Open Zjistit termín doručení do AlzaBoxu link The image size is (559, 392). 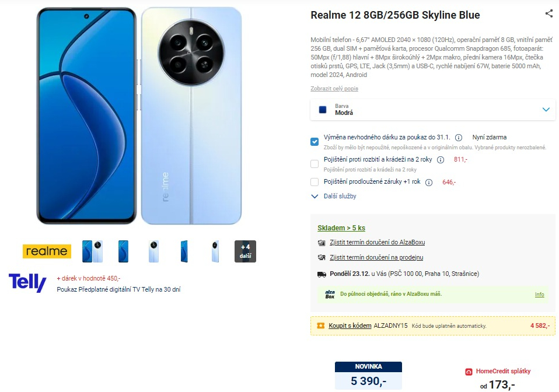(377, 242)
